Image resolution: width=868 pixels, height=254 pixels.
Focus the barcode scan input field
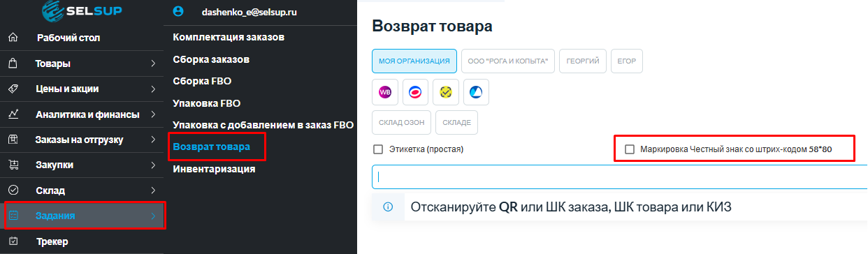pos(619,177)
